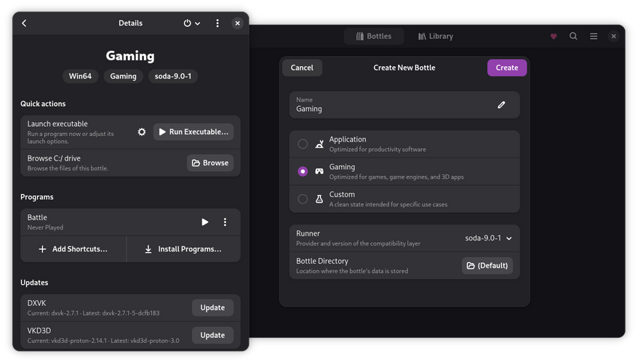The width and height of the screenshot is (638, 364).
Task: Click Install Programs button
Action: click(x=183, y=249)
